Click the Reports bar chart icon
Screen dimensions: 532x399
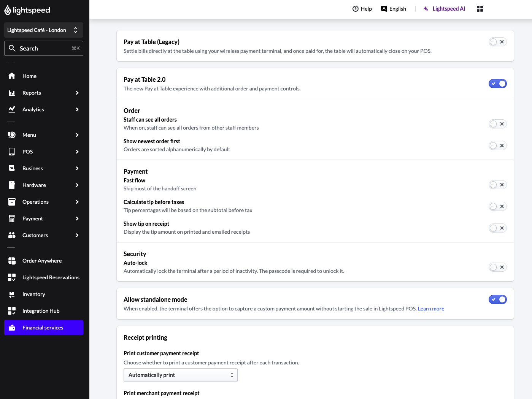(12, 93)
